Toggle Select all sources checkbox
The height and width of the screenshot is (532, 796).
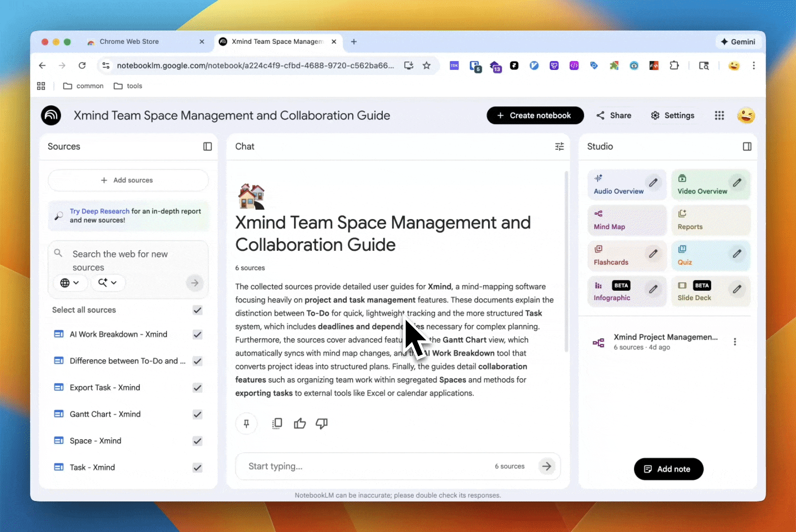(198, 310)
